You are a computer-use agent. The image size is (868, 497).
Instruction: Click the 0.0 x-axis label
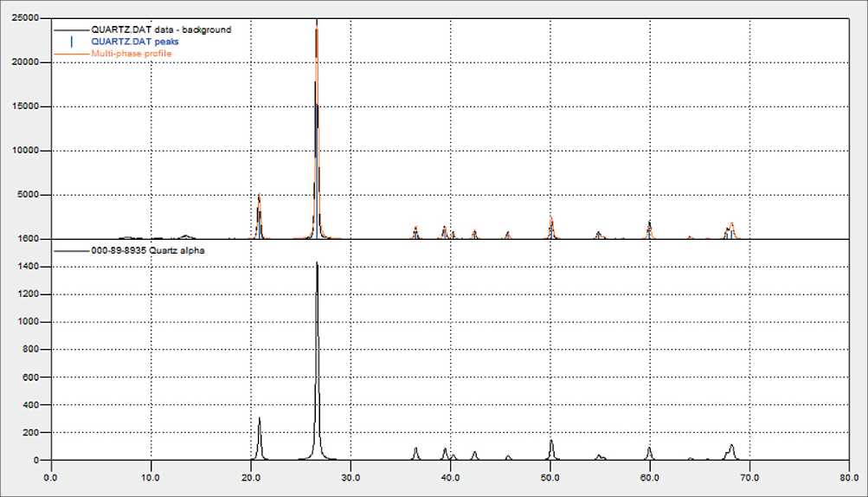50,478
